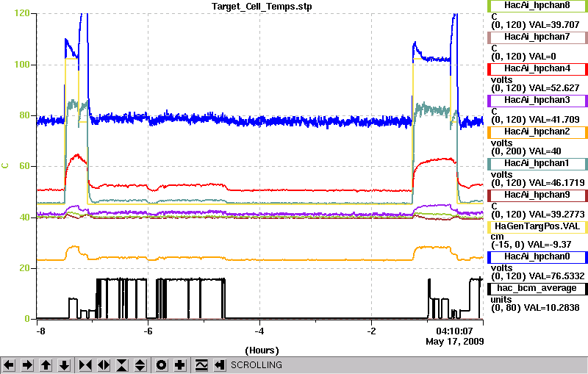Click the VAL=10.2838 bcm average readout
588x374 pixels.
(552, 308)
